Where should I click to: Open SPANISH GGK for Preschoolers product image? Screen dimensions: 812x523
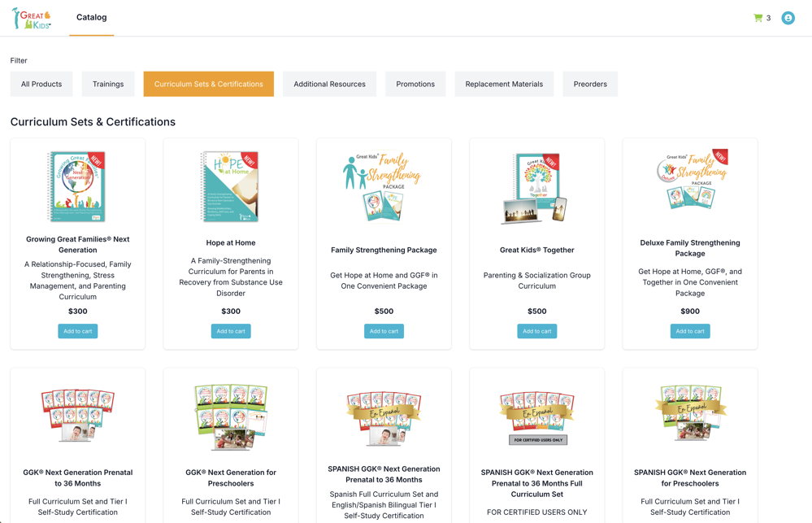(x=690, y=412)
